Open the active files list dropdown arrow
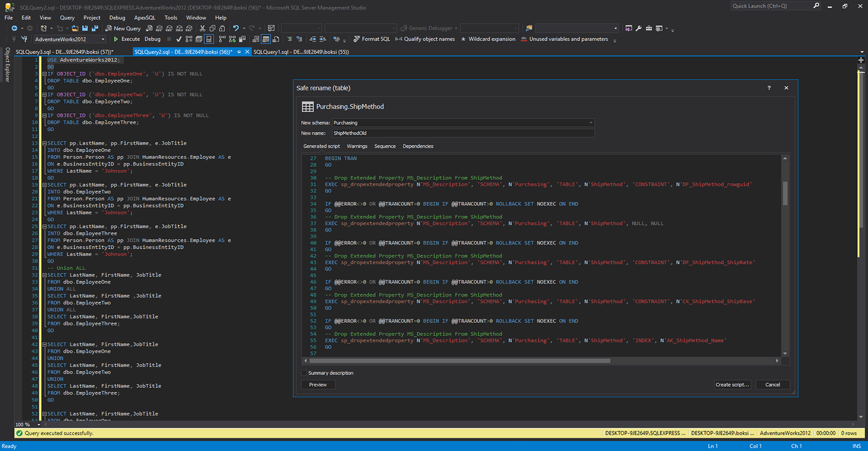This screenshot has width=868, height=451. pos(861,52)
